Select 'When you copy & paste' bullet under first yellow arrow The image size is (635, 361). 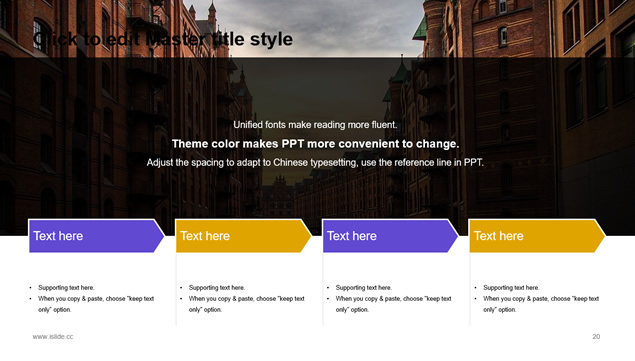coord(247,304)
